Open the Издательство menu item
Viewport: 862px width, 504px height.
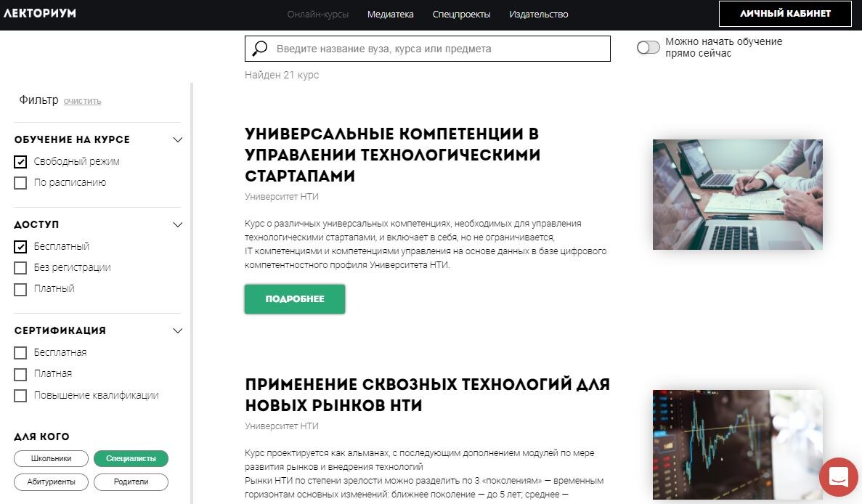(x=539, y=15)
